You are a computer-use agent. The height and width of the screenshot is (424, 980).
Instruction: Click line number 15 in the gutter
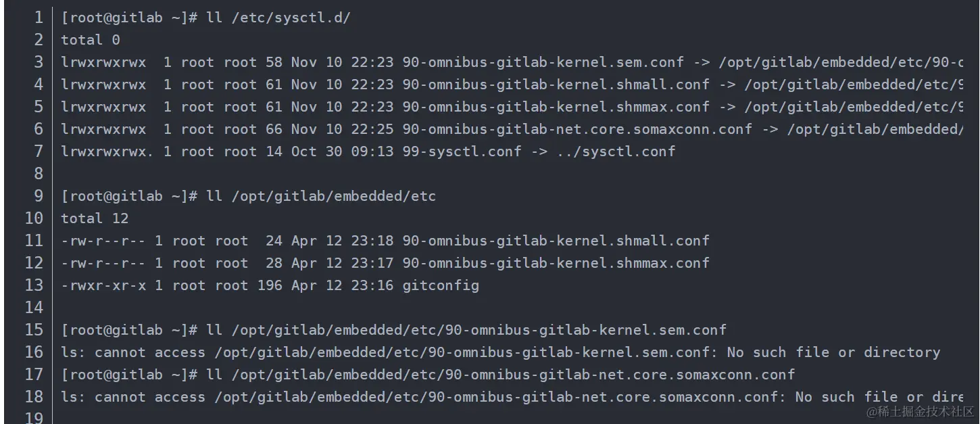pyautogui.click(x=34, y=330)
